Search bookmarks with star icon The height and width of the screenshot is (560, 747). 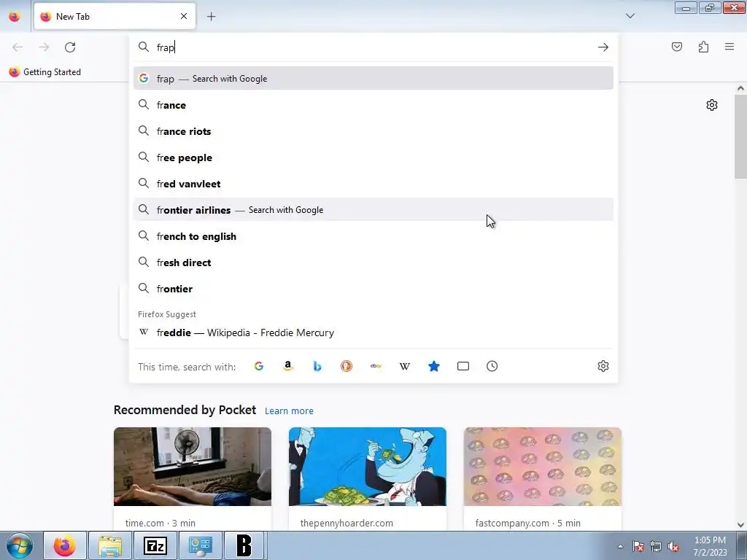(x=434, y=366)
